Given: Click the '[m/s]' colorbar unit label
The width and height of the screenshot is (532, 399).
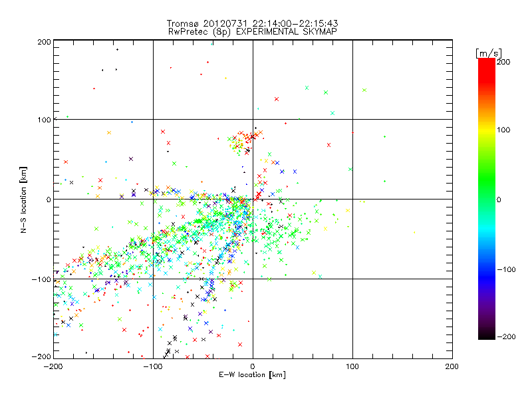Looking at the screenshot, I should pyautogui.click(x=489, y=53).
